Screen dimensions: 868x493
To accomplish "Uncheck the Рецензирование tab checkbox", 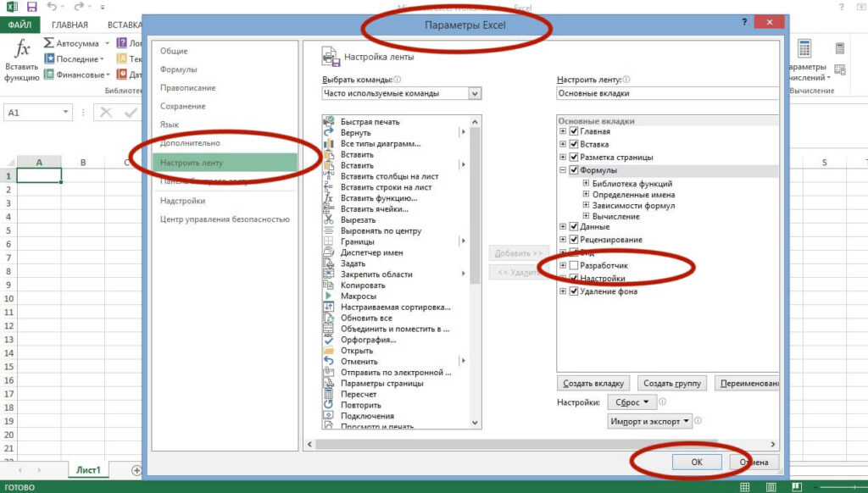I will pos(574,240).
